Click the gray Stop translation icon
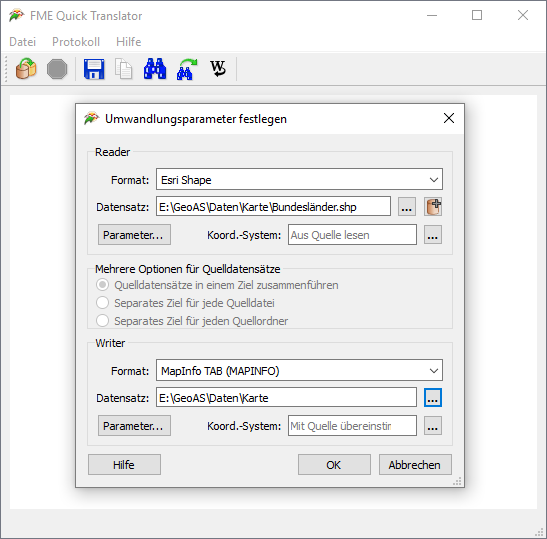Screen dimensions: 547x539 click(x=57, y=69)
